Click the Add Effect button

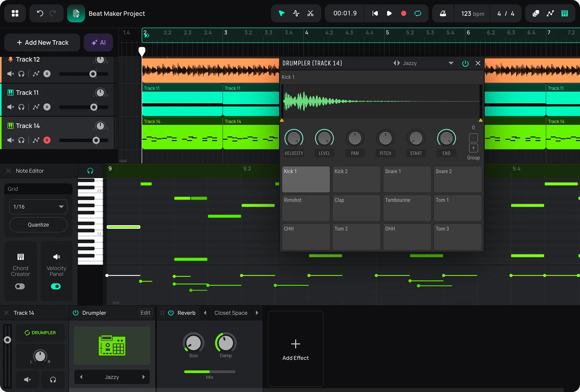coord(295,349)
